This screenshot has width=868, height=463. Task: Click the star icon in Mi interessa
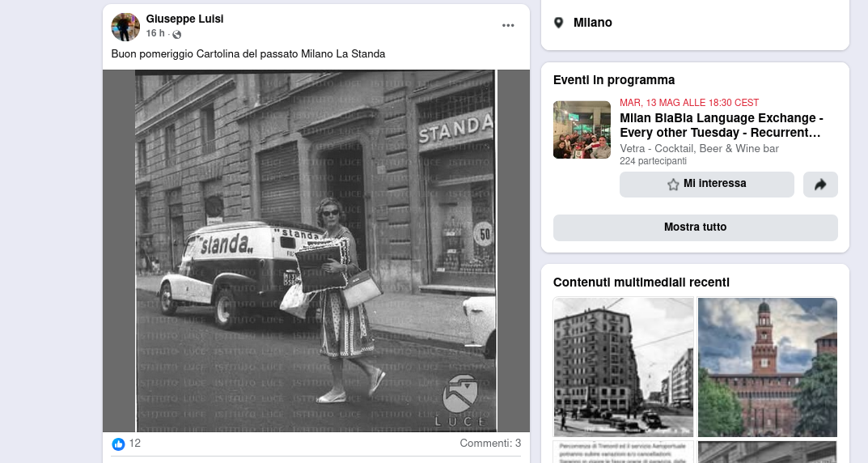click(673, 185)
